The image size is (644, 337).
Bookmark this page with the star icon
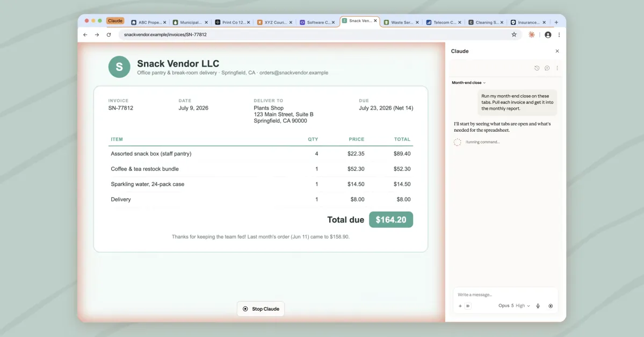tap(514, 34)
